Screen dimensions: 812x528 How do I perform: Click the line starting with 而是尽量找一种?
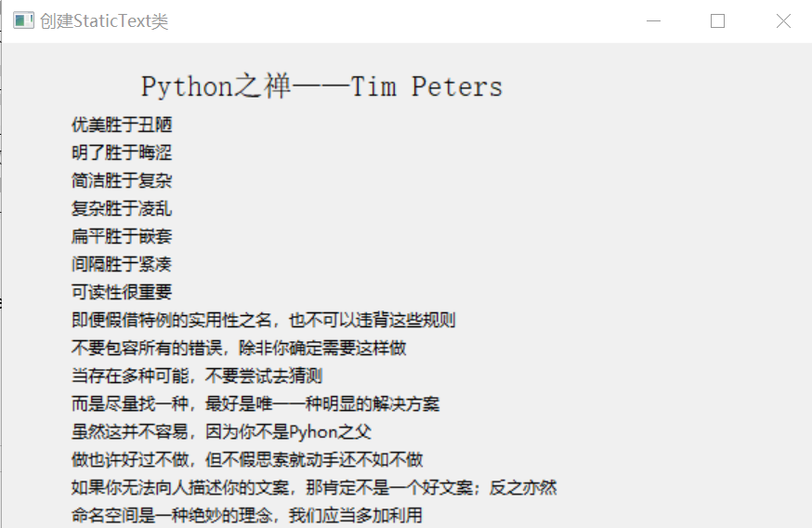[x=255, y=403]
